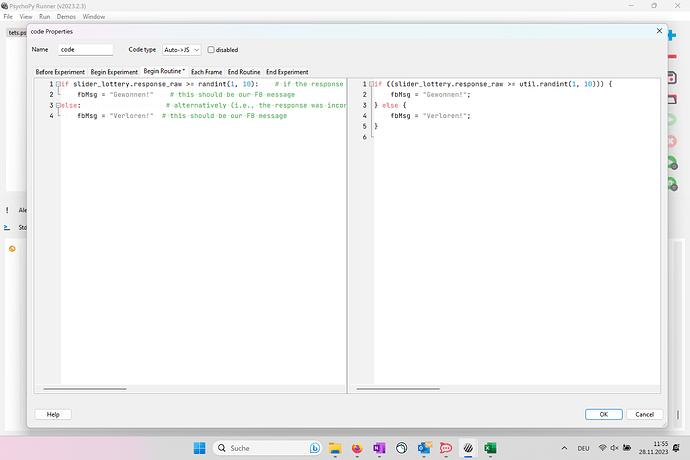Open the Windows notification bell
The width and height of the screenshot is (690, 460).
[x=676, y=448]
